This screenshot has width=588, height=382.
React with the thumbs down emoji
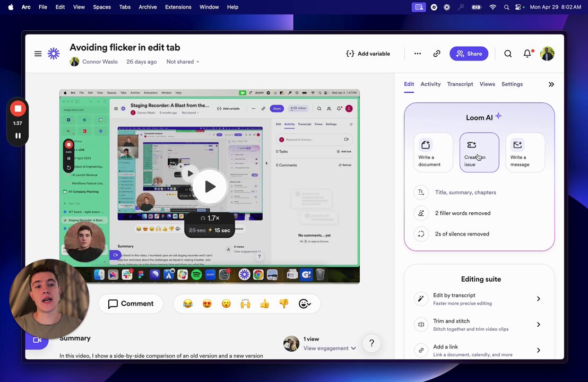tap(284, 303)
